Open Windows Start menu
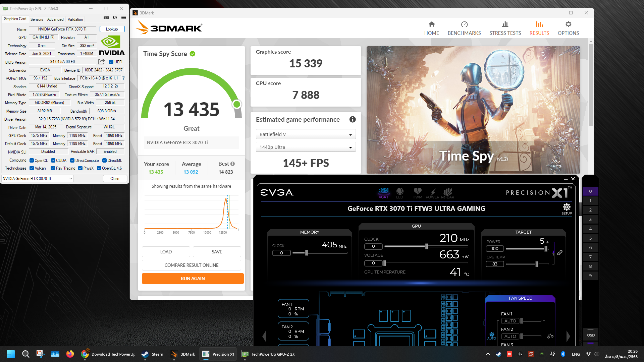 click(x=11, y=354)
